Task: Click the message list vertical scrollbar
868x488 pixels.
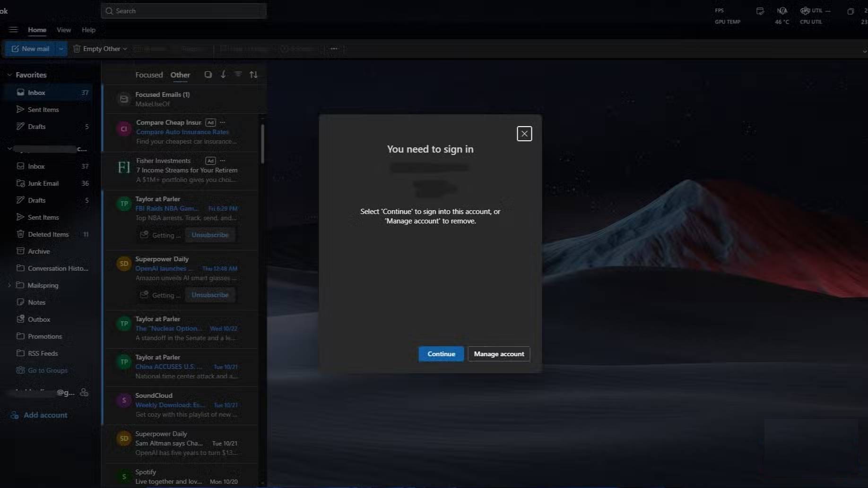Action: coord(262,144)
